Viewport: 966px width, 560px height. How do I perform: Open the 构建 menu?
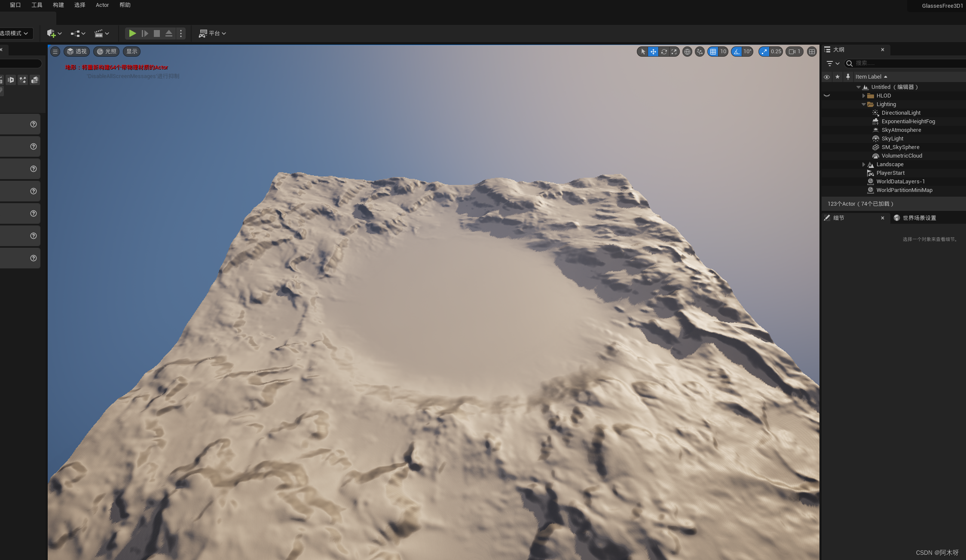pyautogui.click(x=58, y=5)
